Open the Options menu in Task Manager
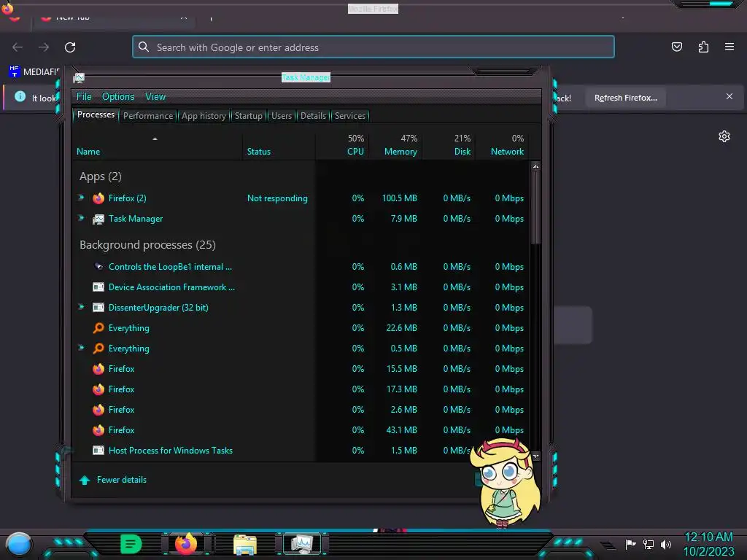This screenshot has width=747, height=560. point(118,97)
